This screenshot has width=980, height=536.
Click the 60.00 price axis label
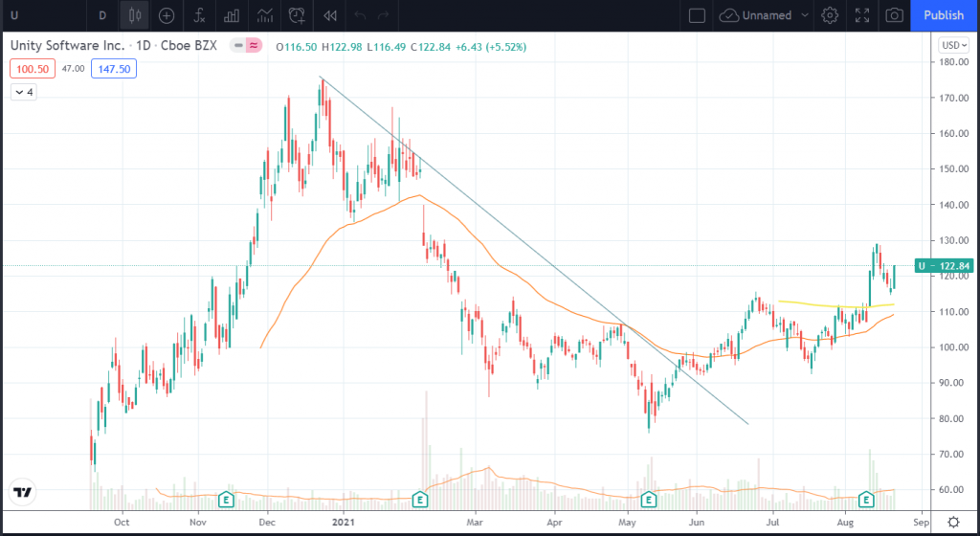954,490
